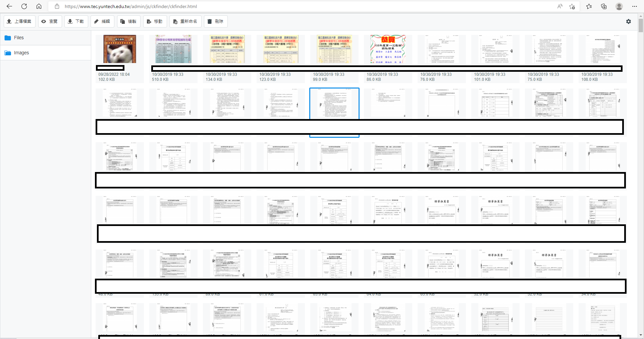
Task: Click the address bar URL
Action: pos(131,6)
